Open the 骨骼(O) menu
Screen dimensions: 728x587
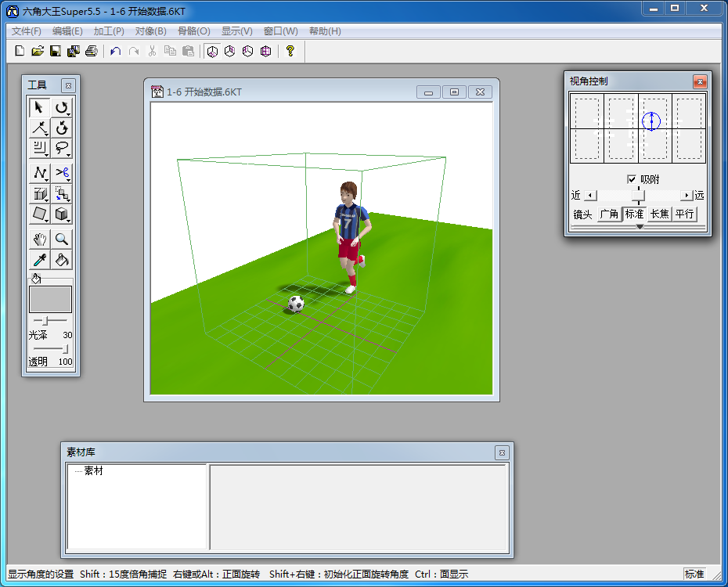(x=193, y=31)
